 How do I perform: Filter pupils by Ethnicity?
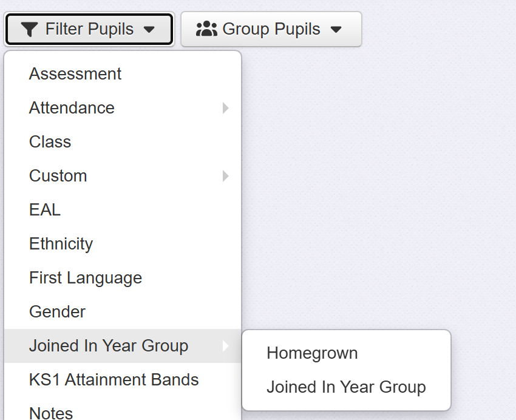61,244
